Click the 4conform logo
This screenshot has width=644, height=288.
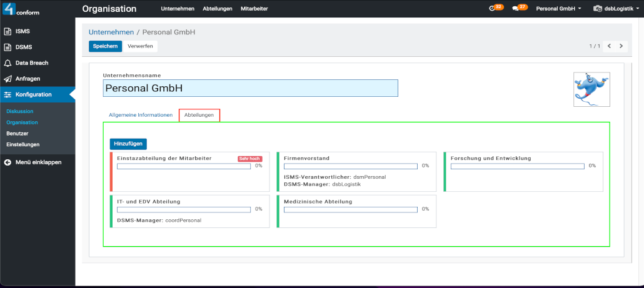(x=22, y=10)
